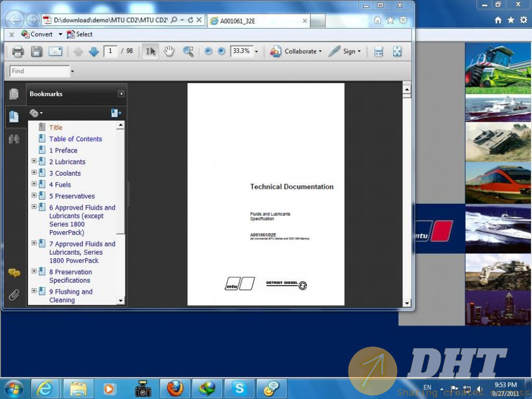Activate the Select text cursor tool

(150, 51)
